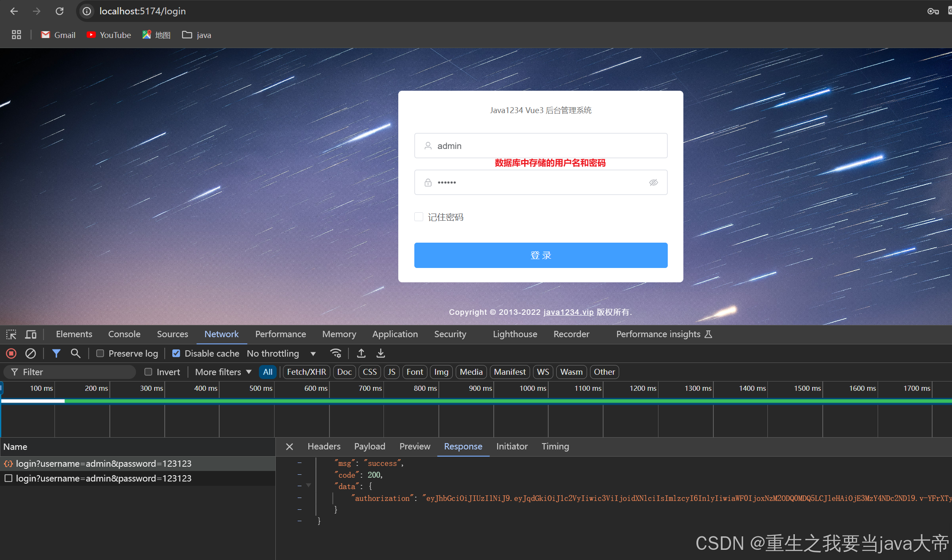Image resolution: width=952 pixels, height=560 pixels.
Task: Open the Headers tab of the request
Action: tap(324, 446)
